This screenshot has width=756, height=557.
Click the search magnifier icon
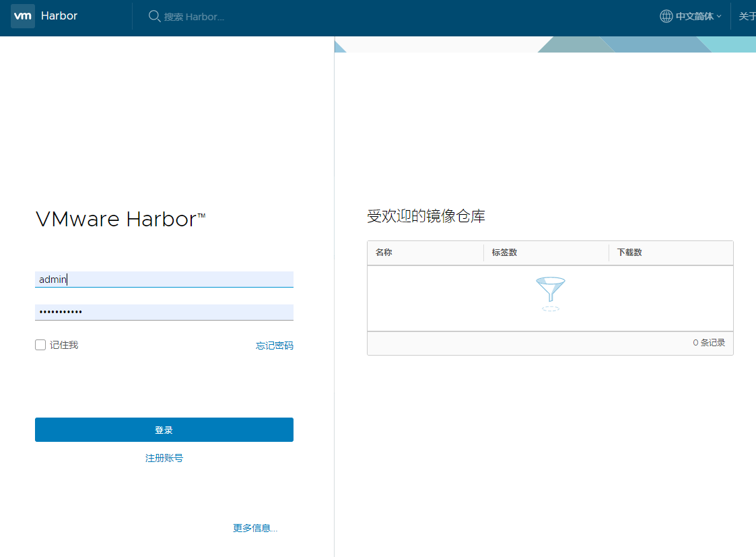pos(153,16)
